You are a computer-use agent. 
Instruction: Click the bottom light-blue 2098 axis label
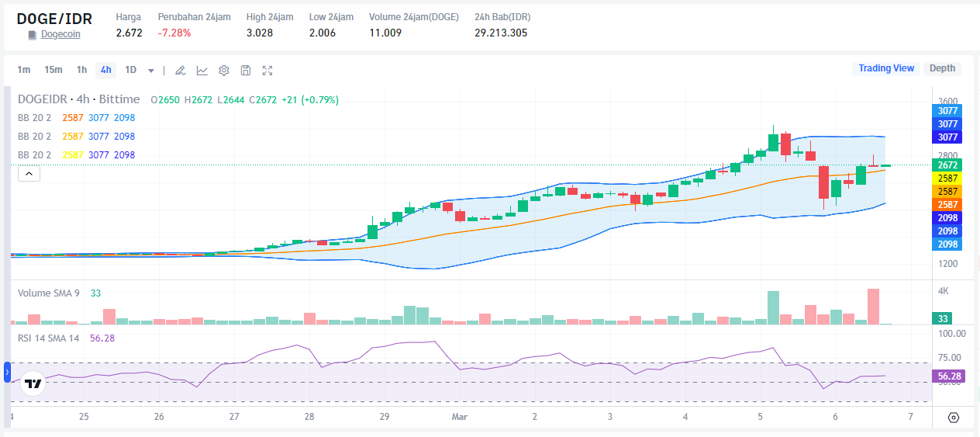(x=947, y=245)
